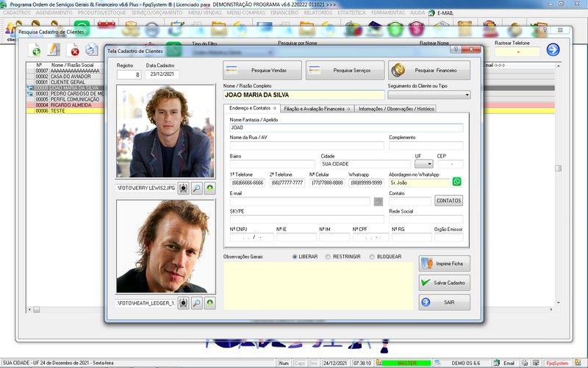Open the AJUDA menu
The width and height of the screenshot is (588, 368).
pyautogui.click(x=417, y=13)
